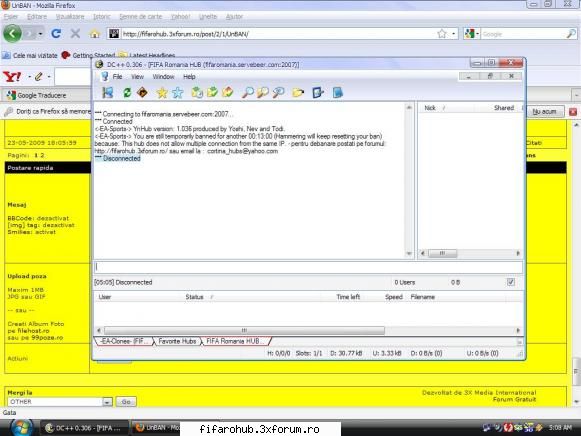This screenshot has height=436, width=581.
Task: Click the DC++ menu bar application icon
Action: pyautogui.click(x=104, y=77)
